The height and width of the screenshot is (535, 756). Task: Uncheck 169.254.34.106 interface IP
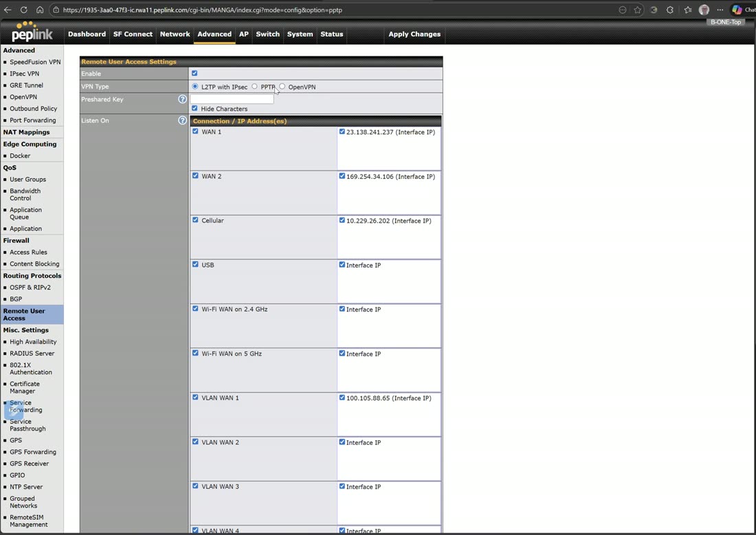click(342, 175)
